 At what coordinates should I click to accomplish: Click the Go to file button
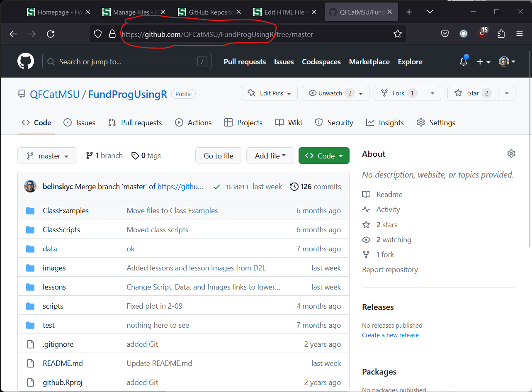click(x=219, y=156)
